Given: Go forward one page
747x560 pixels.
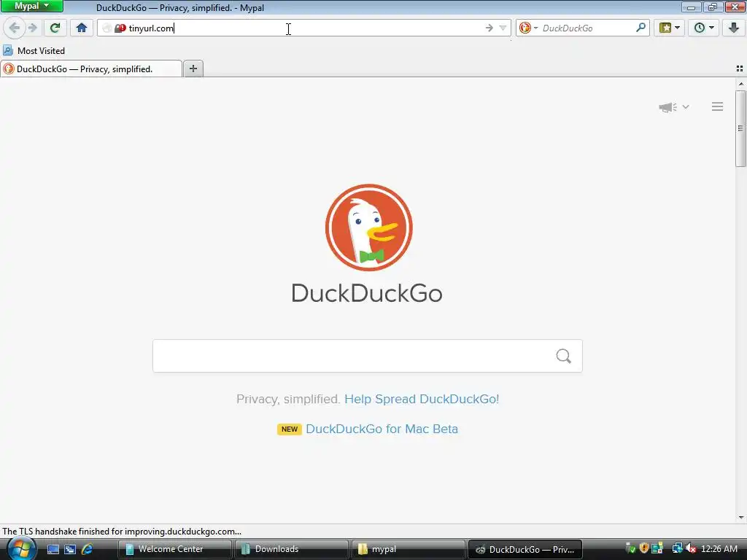Looking at the screenshot, I should (x=33, y=28).
